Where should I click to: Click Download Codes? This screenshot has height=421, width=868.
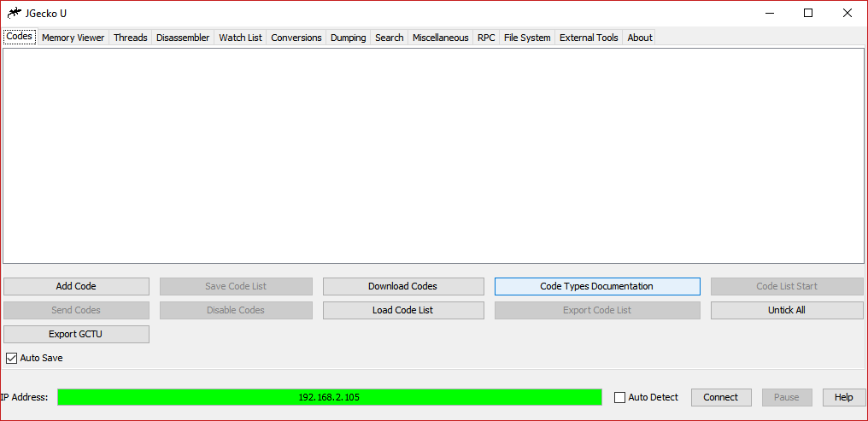tap(403, 287)
